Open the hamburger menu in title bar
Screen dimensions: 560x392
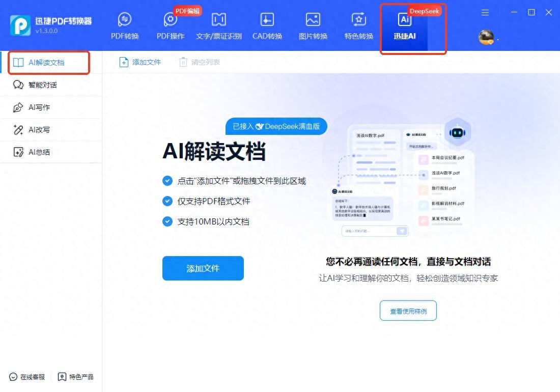tap(485, 12)
